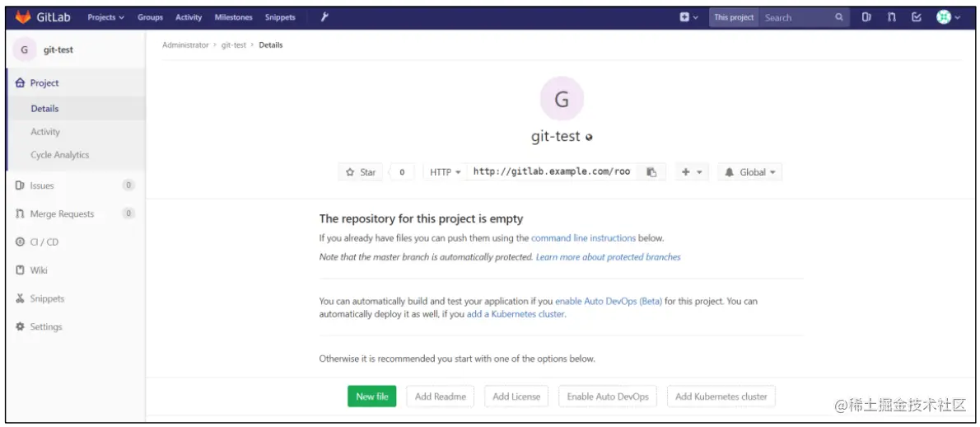980x427 pixels.
Task: Click the Enable Auto DevOps button
Action: 608,396
